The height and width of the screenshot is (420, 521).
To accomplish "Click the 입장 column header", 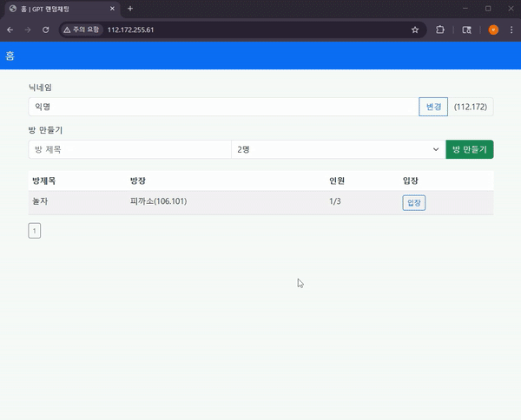I will (x=411, y=181).
